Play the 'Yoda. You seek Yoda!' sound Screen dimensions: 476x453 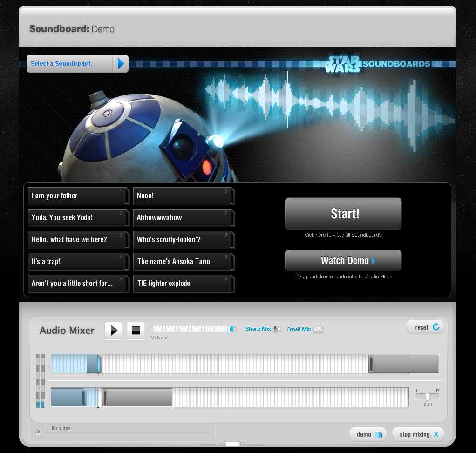click(x=79, y=218)
